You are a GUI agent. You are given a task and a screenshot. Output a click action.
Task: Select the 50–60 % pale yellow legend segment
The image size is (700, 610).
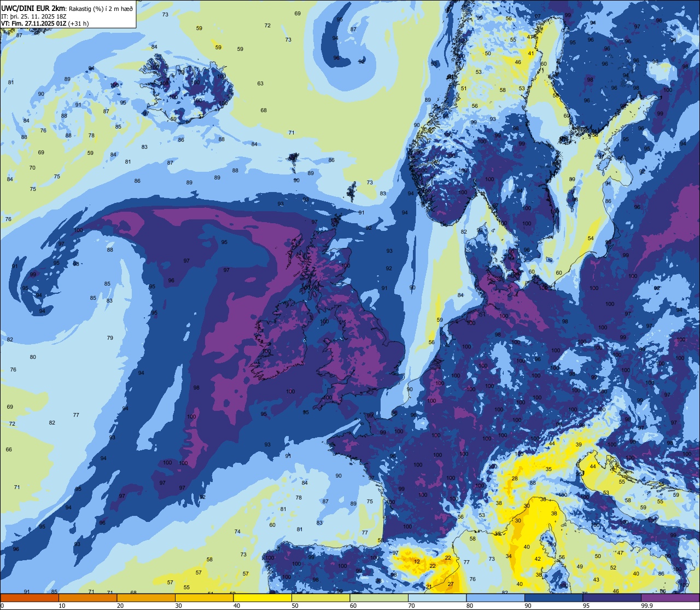click(x=320, y=597)
